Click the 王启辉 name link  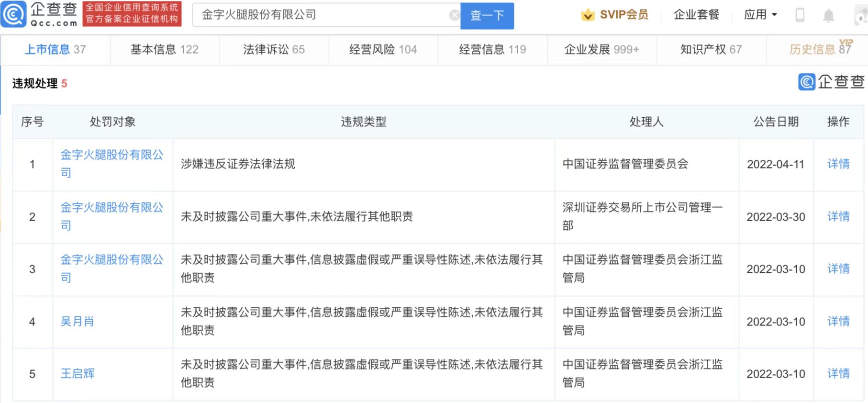[78, 374]
